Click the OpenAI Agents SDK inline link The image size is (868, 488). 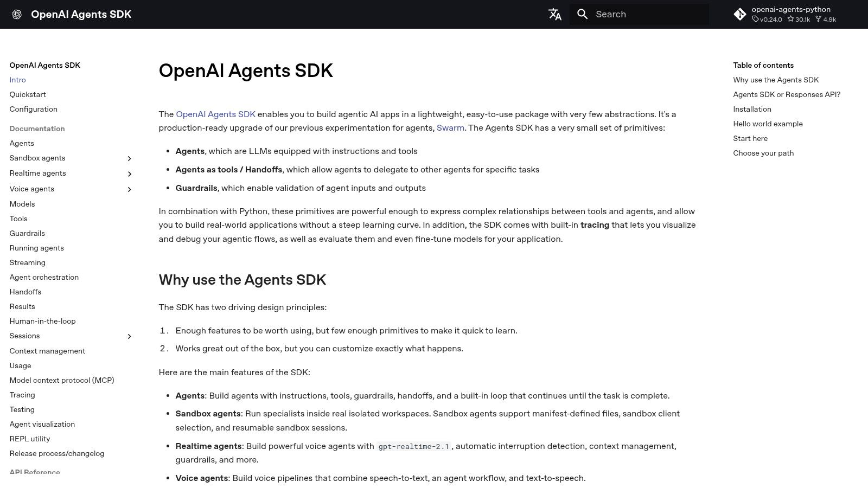pyautogui.click(x=215, y=114)
